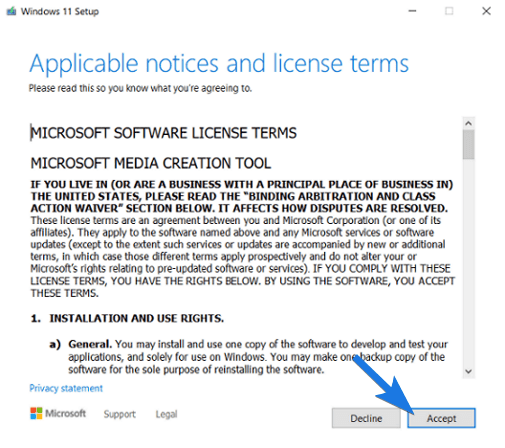Click the 'Windows 11 Setup' title bar text

click(x=60, y=11)
